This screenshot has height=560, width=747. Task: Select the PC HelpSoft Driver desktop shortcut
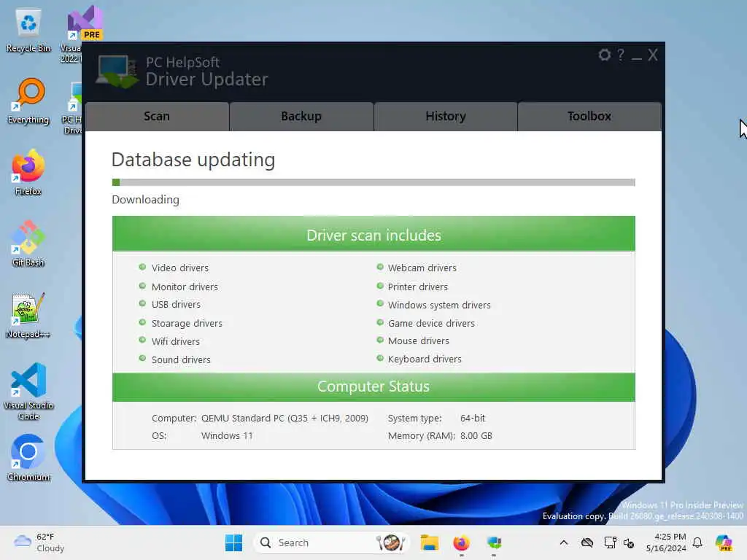73,109
